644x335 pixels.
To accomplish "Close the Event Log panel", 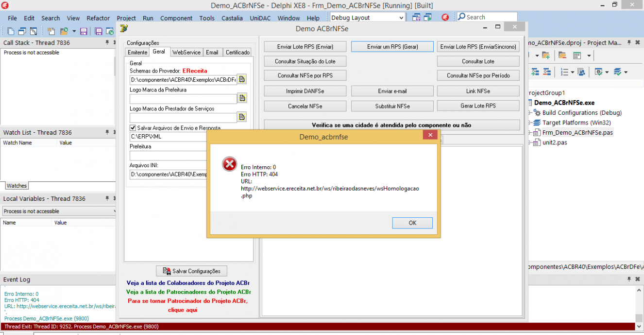I will coord(638,279).
